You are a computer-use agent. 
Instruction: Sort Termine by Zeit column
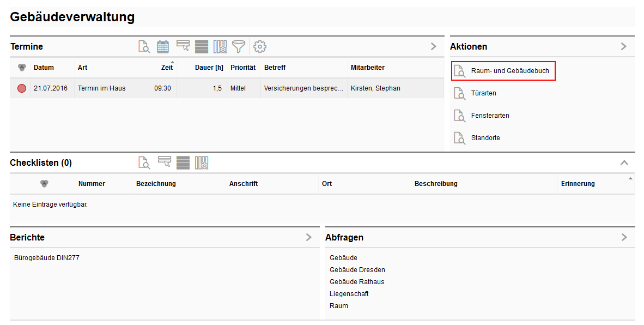point(167,68)
